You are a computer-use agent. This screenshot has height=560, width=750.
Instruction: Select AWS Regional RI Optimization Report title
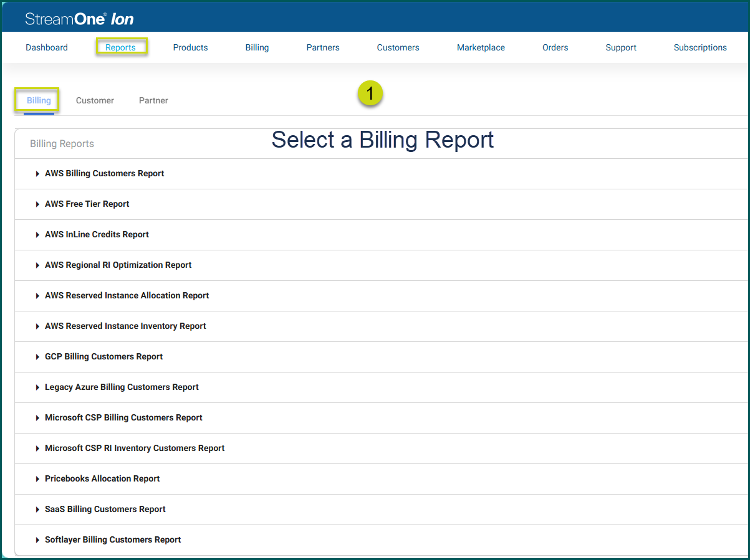[118, 265]
